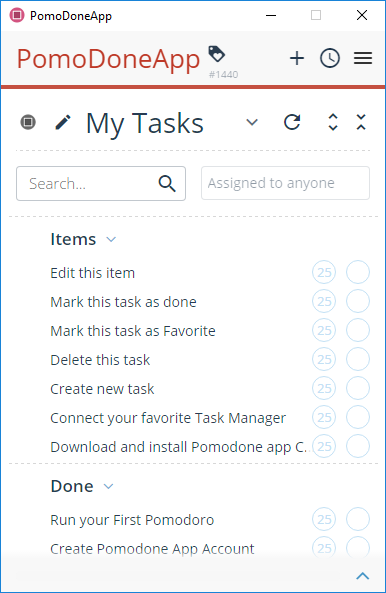The height and width of the screenshot is (593, 386).
Task: Open the hamburger menu
Action: [363, 58]
